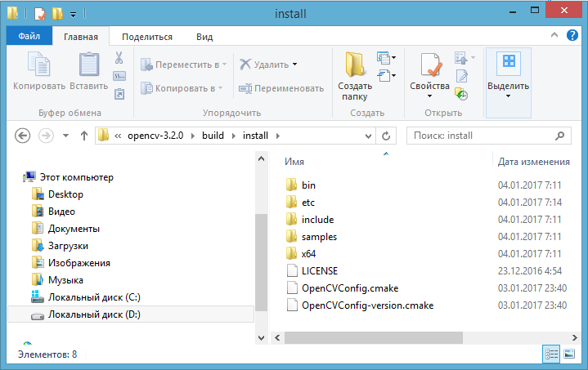Open the bin folder
Viewport: 588px width, 370px height.
pyautogui.click(x=308, y=185)
